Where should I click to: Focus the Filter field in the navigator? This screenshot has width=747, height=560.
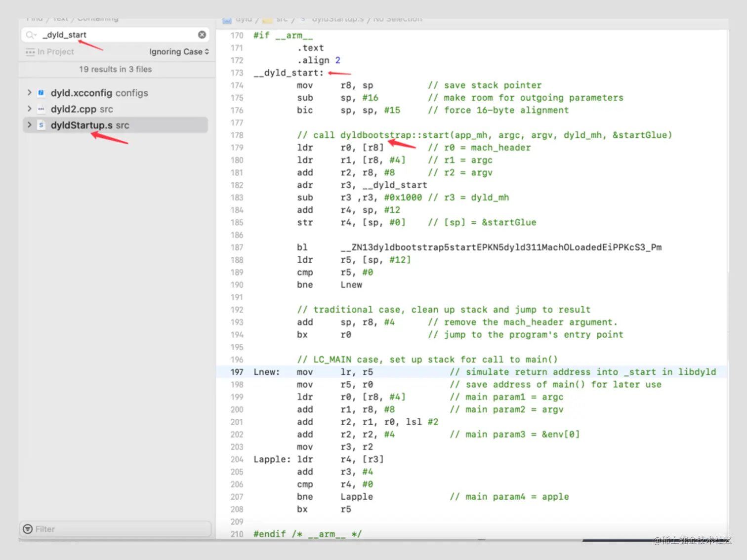(x=115, y=529)
